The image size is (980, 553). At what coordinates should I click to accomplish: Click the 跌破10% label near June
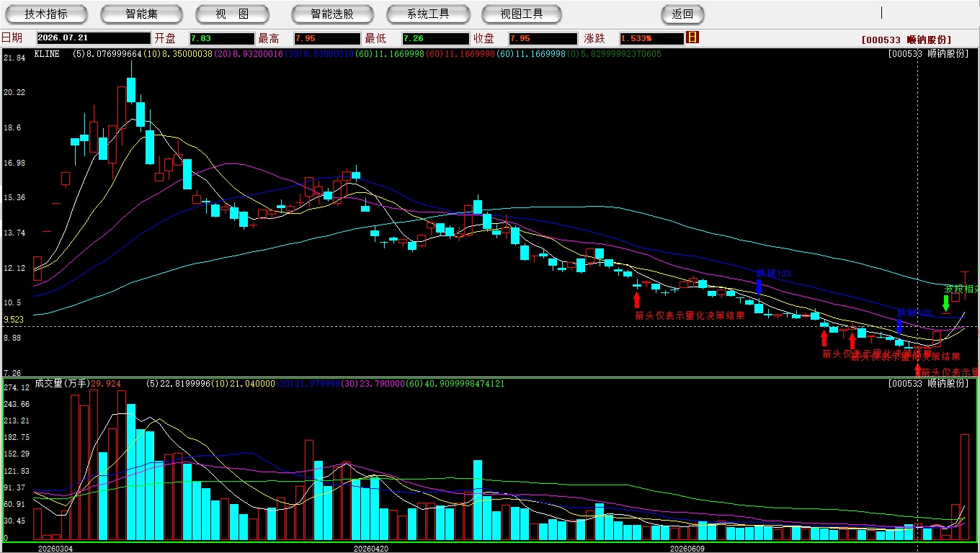(773, 274)
